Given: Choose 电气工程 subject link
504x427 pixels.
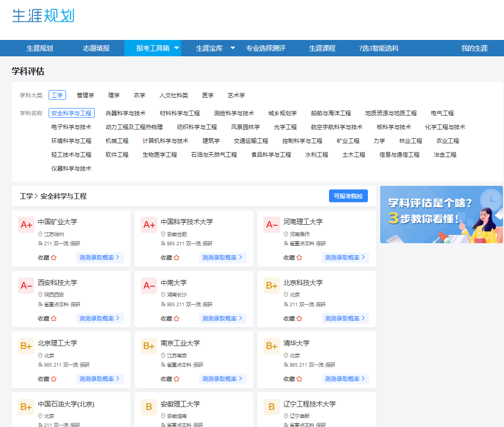Looking at the screenshot, I should click(x=442, y=113).
